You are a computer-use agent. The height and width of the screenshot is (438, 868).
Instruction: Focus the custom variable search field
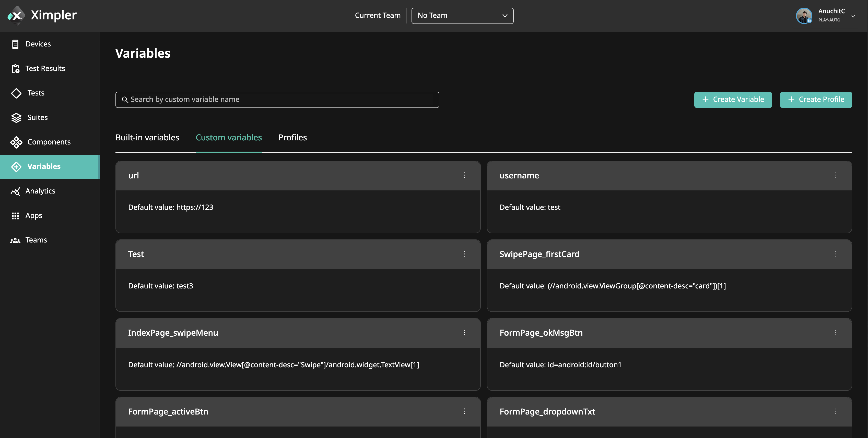tap(277, 100)
